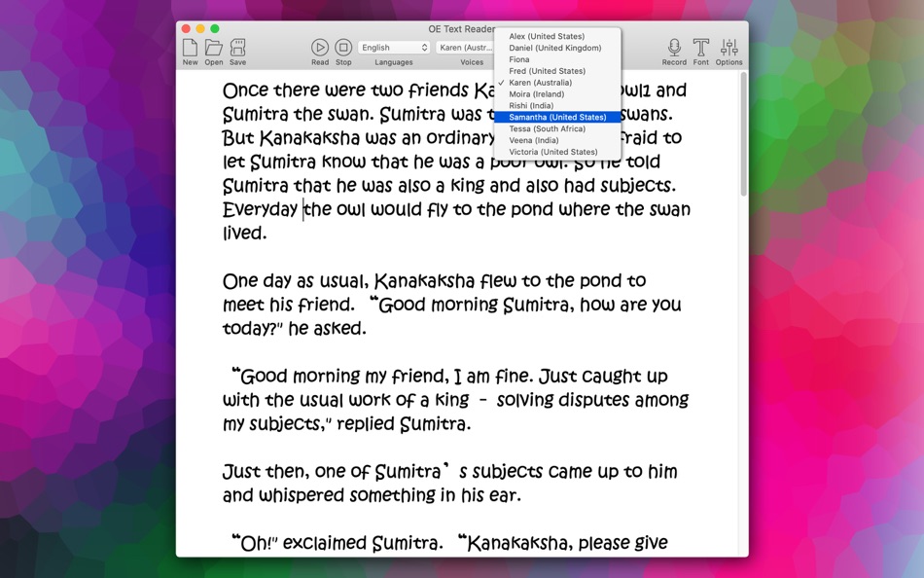The width and height of the screenshot is (924, 578).
Task: Click "Just then, one of Sumitra" text
Action: 332,472
